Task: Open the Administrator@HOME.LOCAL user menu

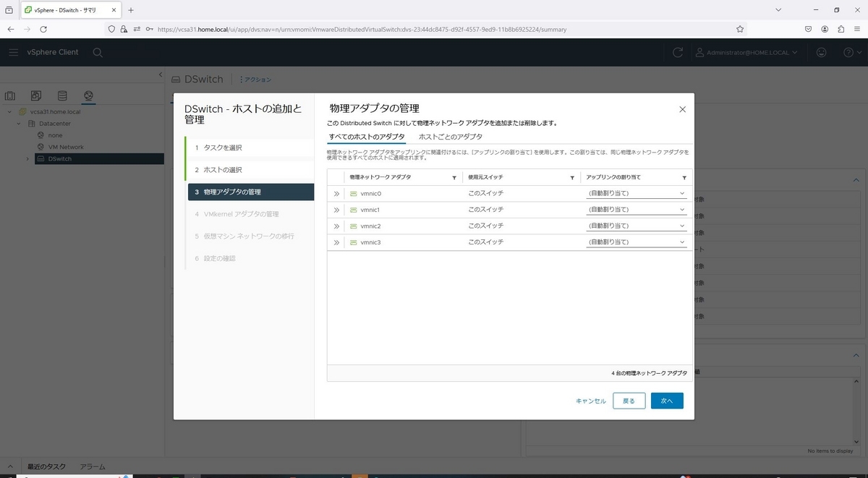Action: coord(746,52)
